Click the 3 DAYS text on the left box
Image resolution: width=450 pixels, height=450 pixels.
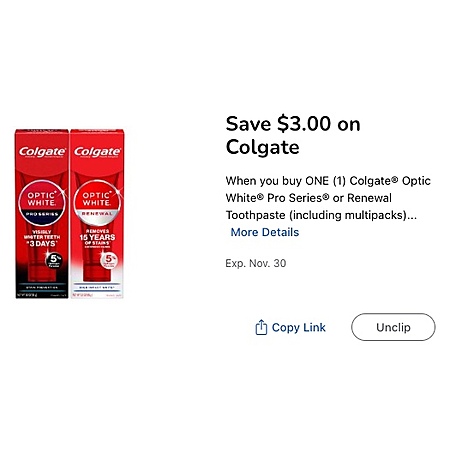(42, 244)
